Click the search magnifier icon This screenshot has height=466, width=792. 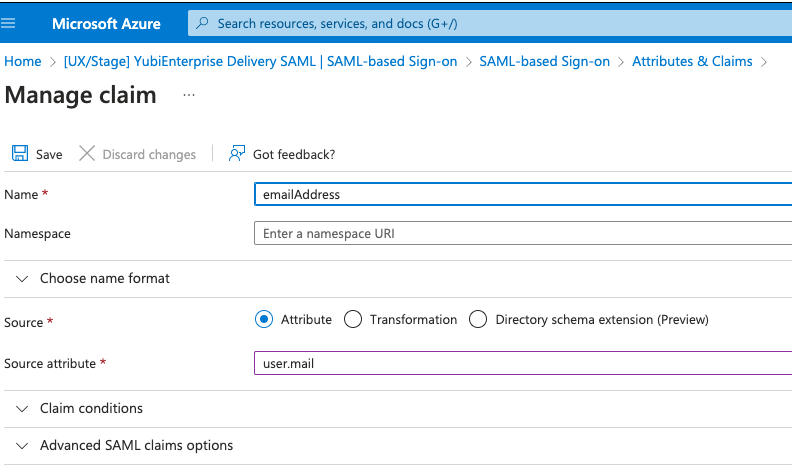(203, 23)
